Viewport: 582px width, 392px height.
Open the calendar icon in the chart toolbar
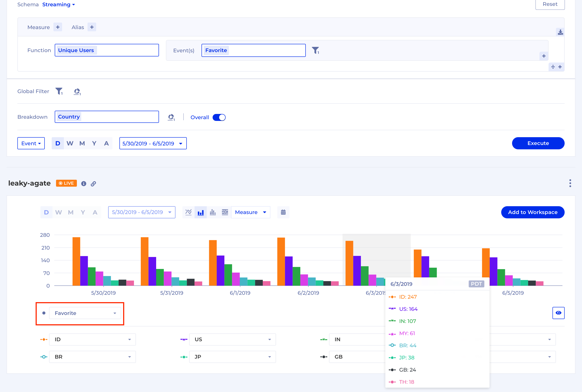pyautogui.click(x=283, y=212)
